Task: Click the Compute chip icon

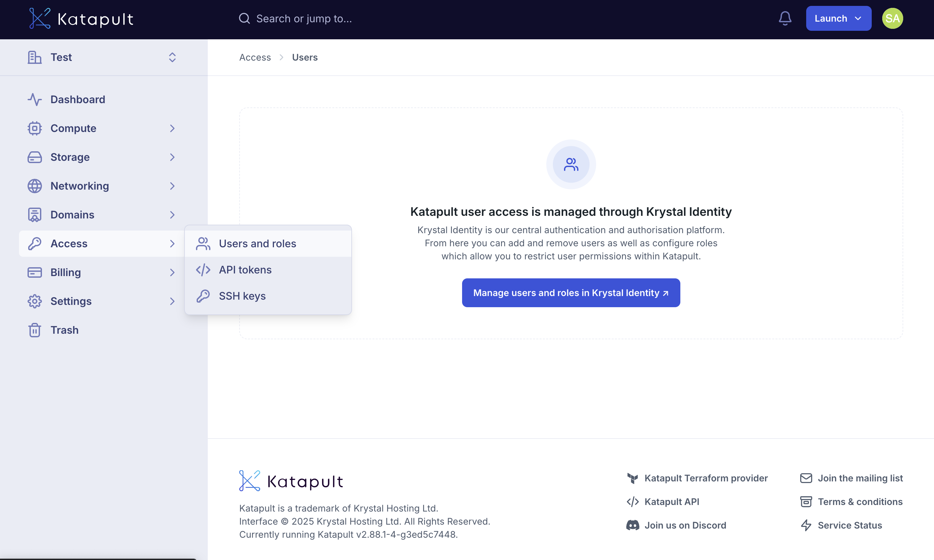Action: pos(34,128)
